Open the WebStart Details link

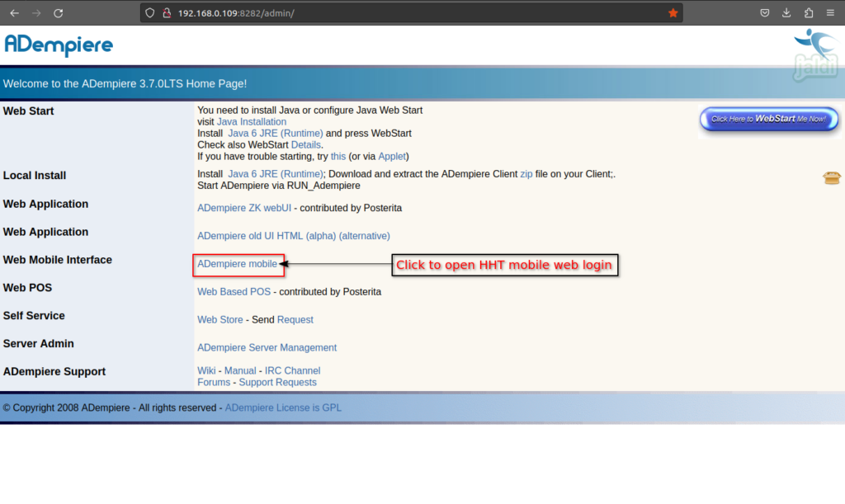[x=305, y=145]
